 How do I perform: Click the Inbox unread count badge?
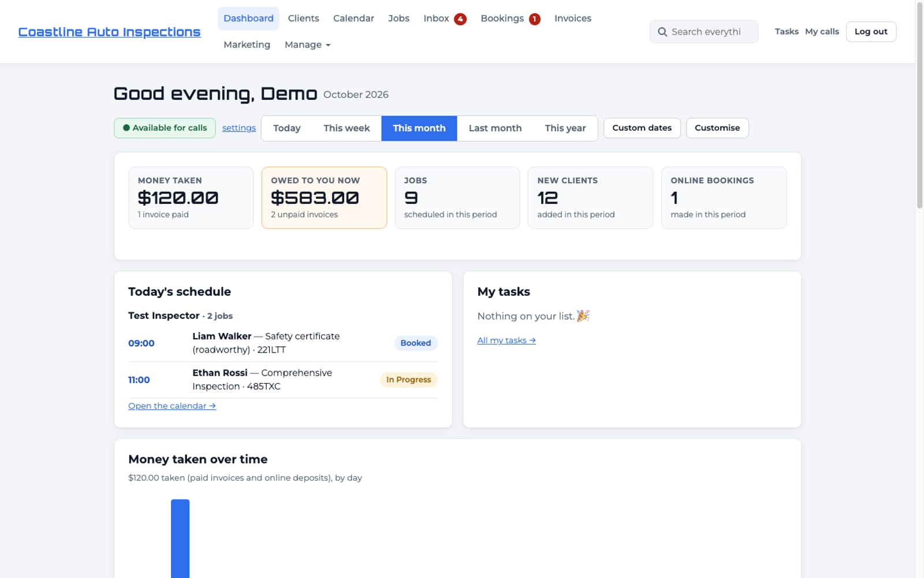(x=460, y=19)
